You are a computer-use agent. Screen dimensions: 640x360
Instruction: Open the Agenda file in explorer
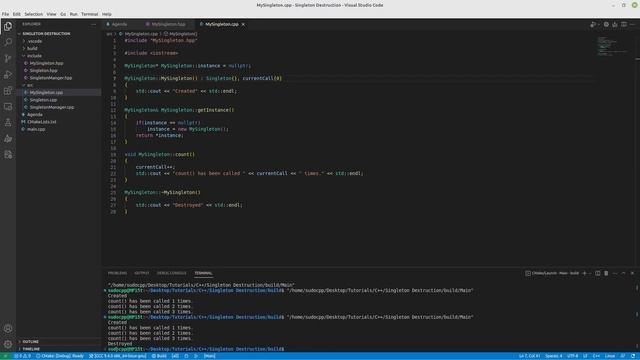35,115
